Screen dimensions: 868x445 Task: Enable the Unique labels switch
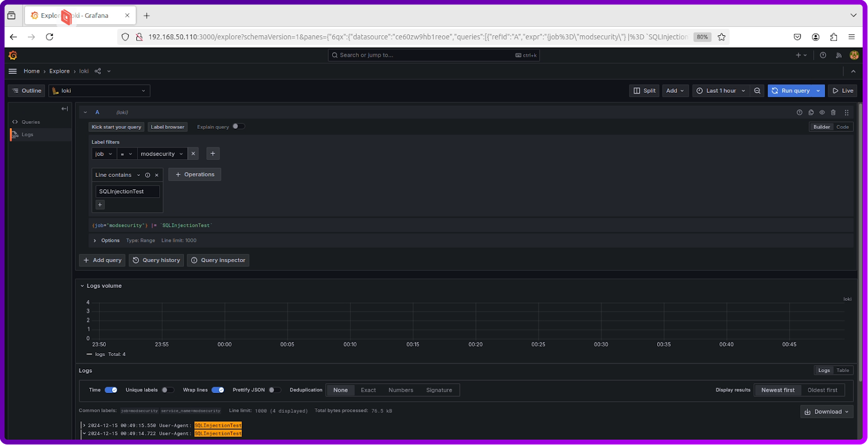(168, 390)
